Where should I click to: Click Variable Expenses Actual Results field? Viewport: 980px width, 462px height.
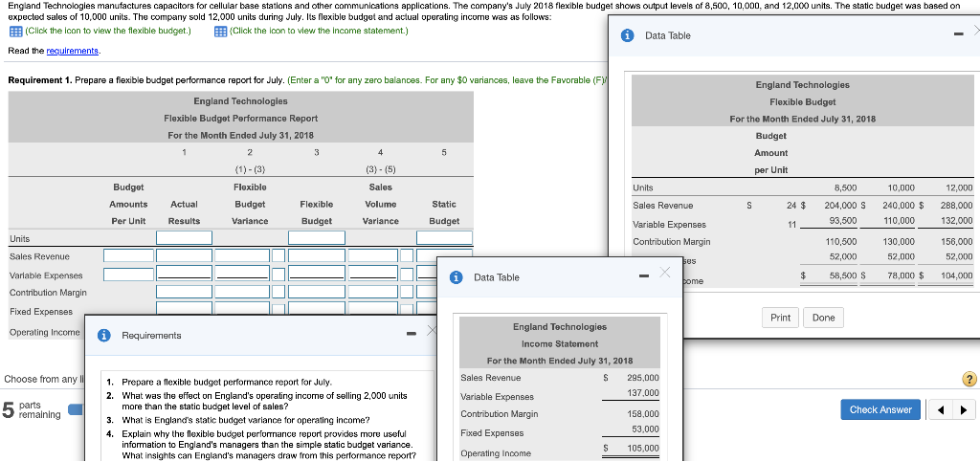(184, 275)
